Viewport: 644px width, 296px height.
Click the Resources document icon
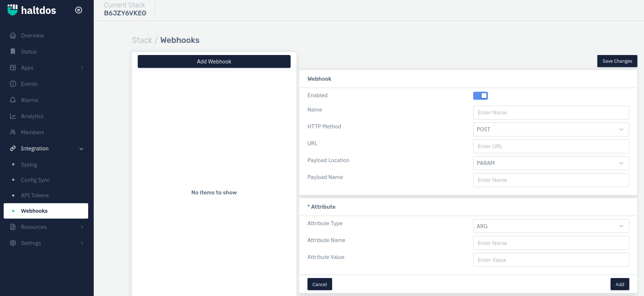point(13,227)
